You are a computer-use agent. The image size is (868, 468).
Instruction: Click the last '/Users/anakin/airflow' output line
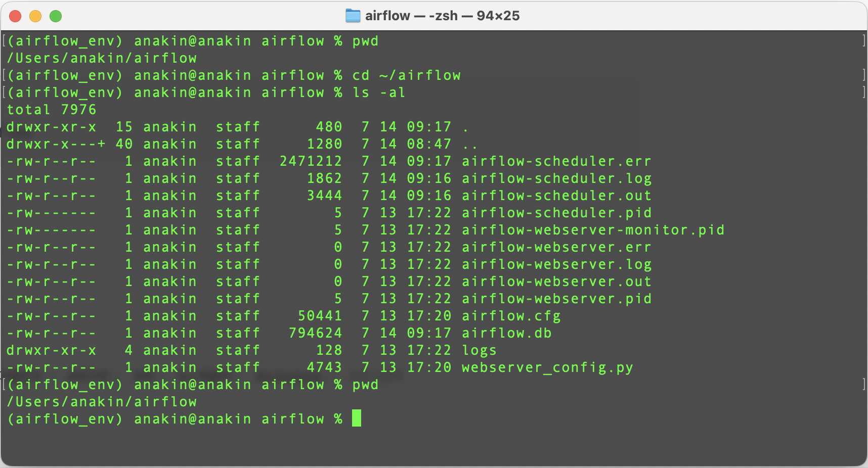(x=102, y=402)
